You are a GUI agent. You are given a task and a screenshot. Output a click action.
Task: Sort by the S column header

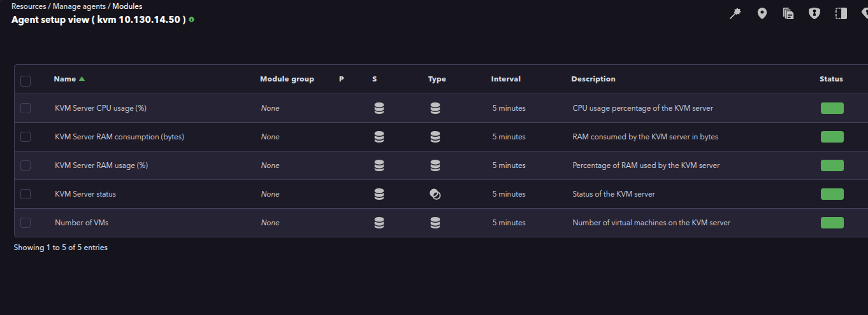tap(375, 79)
